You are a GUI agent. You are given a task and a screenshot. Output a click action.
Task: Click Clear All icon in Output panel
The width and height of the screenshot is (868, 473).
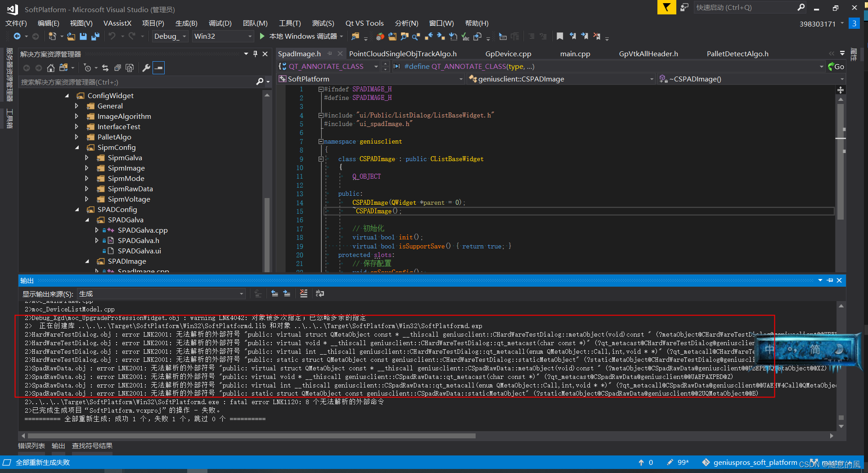coord(304,293)
